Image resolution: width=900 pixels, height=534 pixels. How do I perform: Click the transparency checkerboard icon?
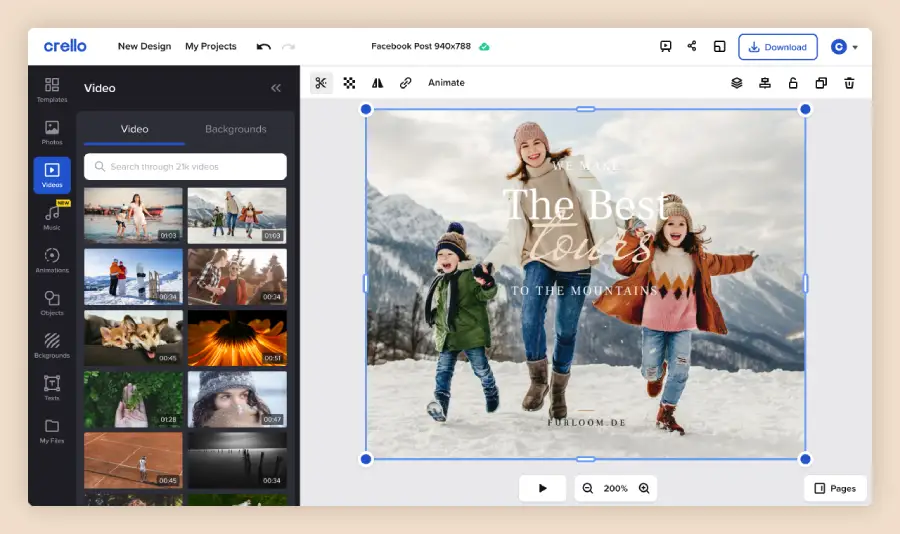[x=349, y=83]
